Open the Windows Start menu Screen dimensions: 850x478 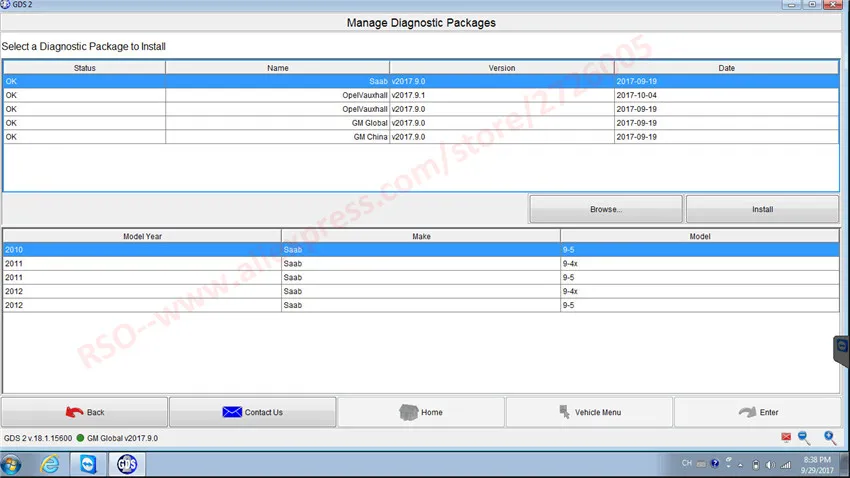click(x=11, y=464)
